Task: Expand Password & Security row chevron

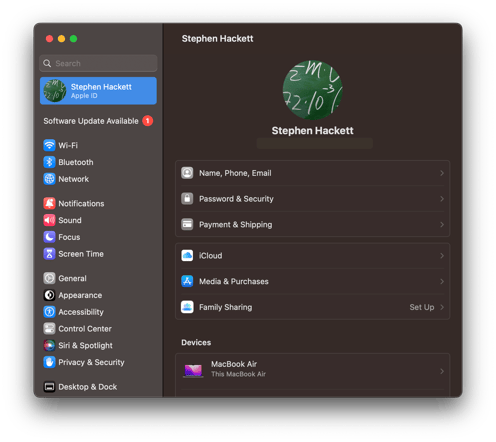Action: click(x=442, y=199)
